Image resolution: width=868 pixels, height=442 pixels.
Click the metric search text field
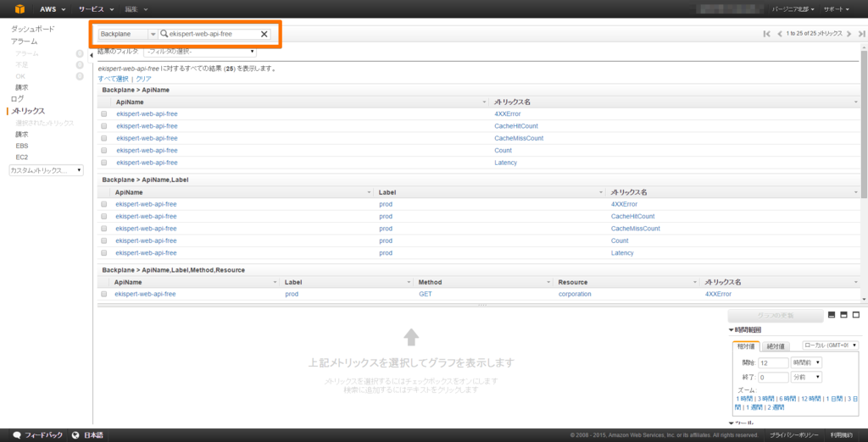[x=214, y=35]
